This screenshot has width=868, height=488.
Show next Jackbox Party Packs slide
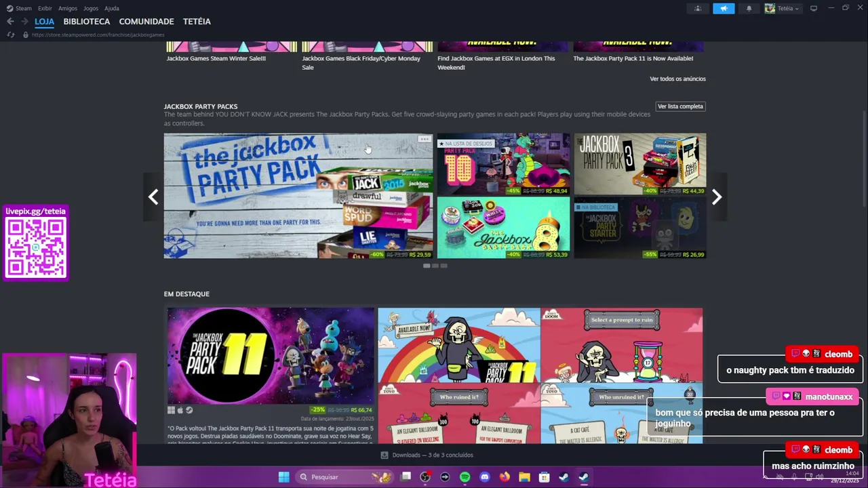[x=717, y=197]
